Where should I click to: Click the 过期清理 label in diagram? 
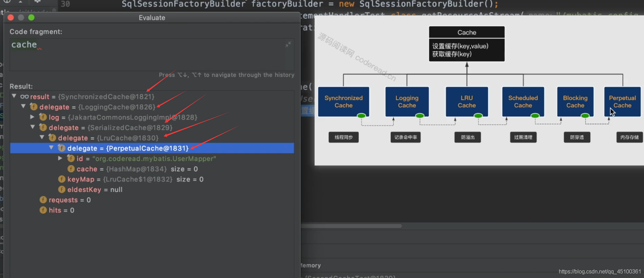(x=523, y=137)
